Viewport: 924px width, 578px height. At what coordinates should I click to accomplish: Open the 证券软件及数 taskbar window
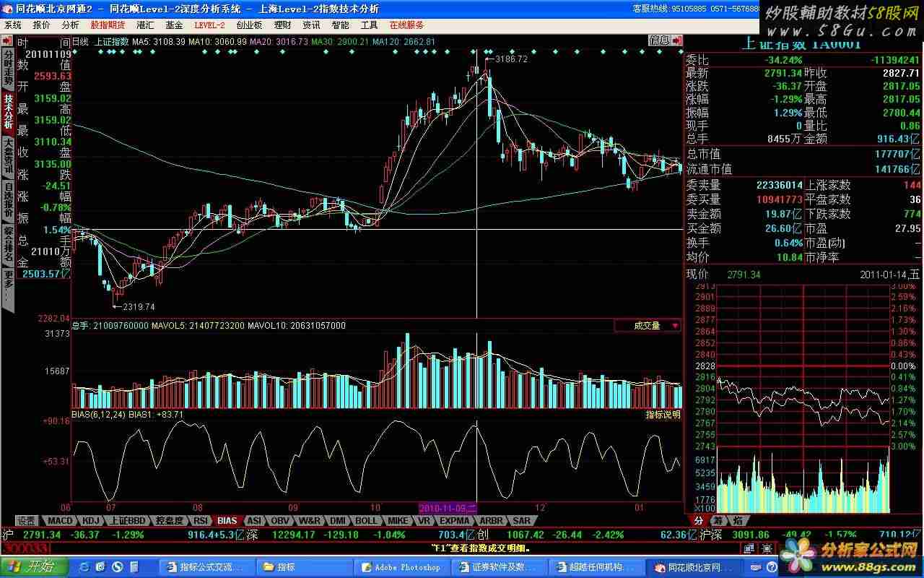[500, 566]
